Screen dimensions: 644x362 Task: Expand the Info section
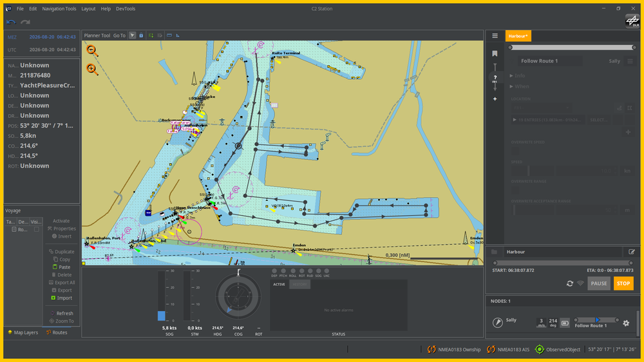point(518,75)
